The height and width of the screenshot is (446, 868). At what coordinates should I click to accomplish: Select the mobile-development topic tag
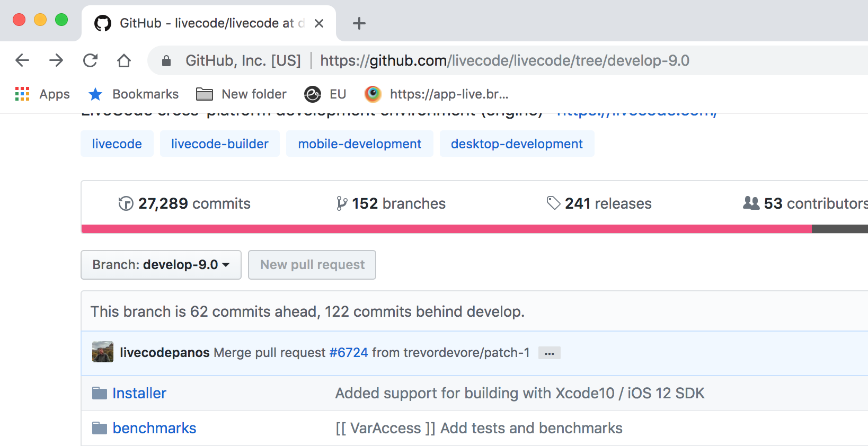click(x=359, y=144)
